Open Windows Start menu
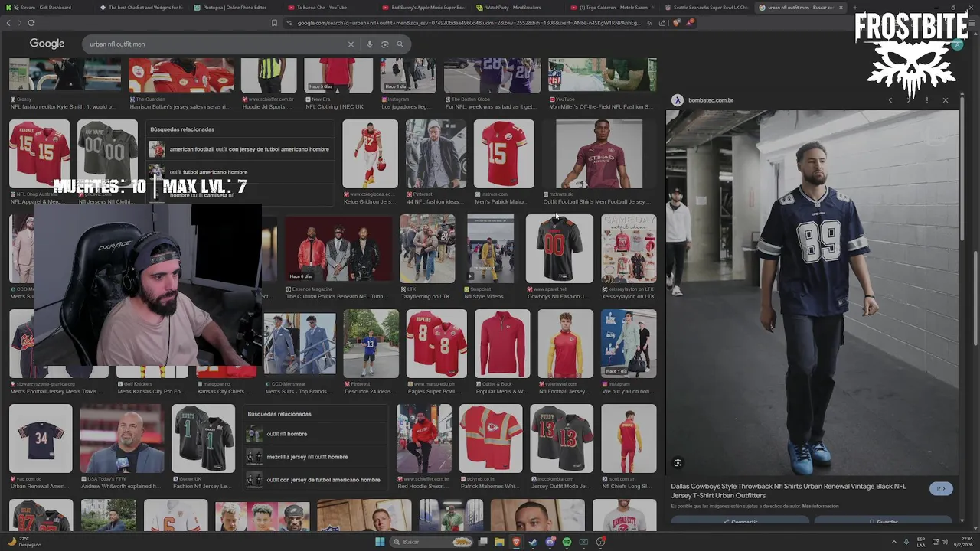Viewport: 980px width, 551px height. (380, 542)
